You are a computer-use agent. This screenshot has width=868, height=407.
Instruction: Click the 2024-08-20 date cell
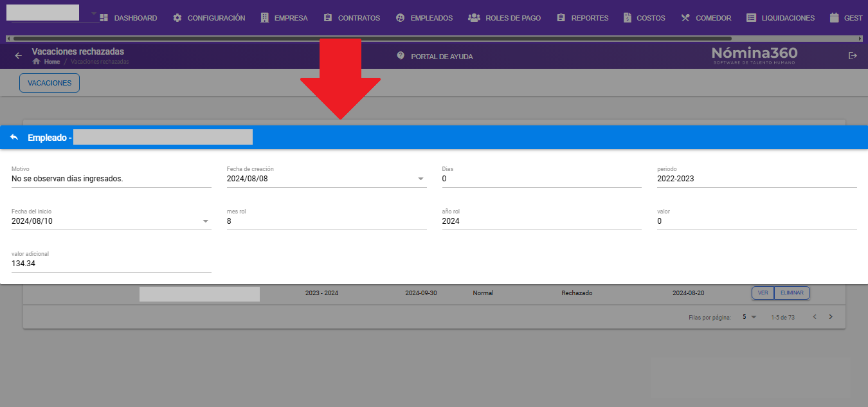pyautogui.click(x=689, y=293)
